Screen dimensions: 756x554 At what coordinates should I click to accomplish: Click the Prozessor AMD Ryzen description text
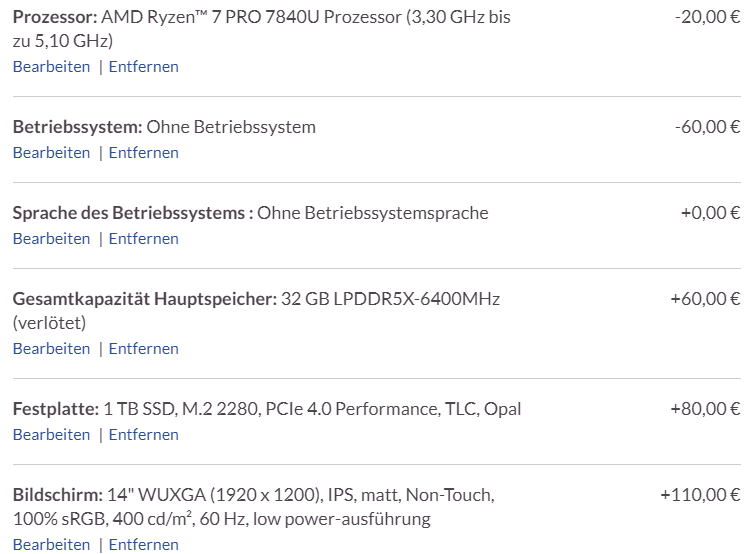(x=300, y=19)
